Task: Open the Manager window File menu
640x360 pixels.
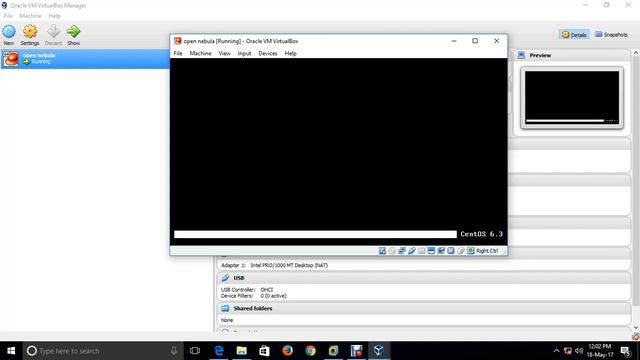Action: tap(8, 16)
